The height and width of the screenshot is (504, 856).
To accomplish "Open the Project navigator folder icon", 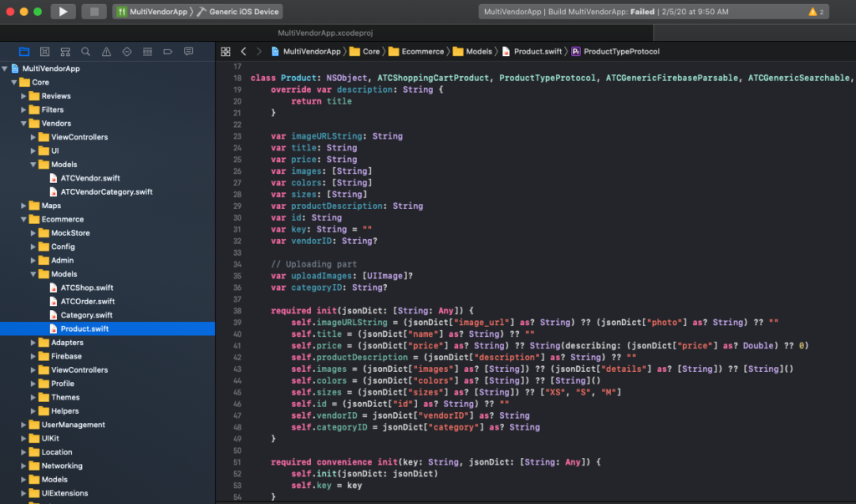I will pyautogui.click(x=24, y=51).
